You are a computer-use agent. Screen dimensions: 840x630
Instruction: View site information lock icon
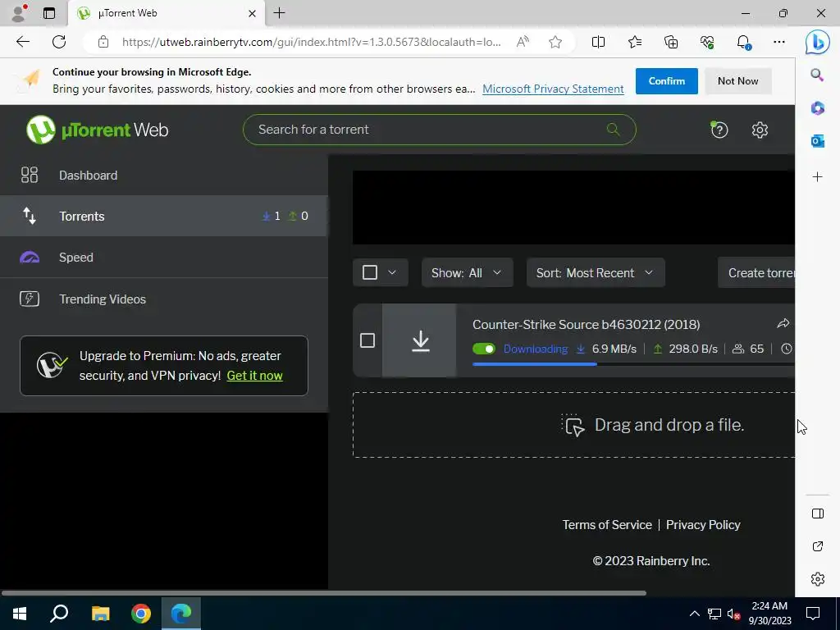103,42
